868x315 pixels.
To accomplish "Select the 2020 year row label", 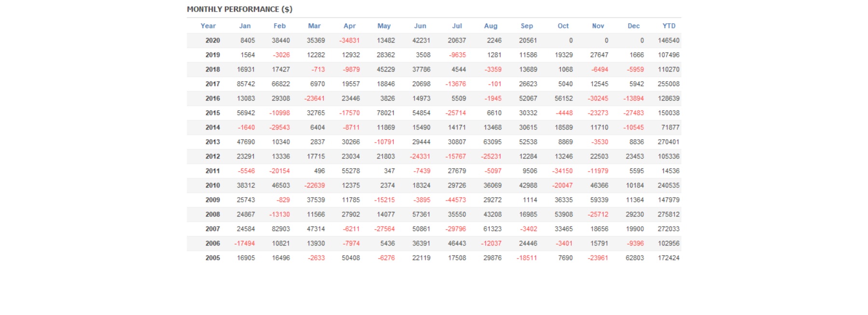I will click(x=212, y=41).
